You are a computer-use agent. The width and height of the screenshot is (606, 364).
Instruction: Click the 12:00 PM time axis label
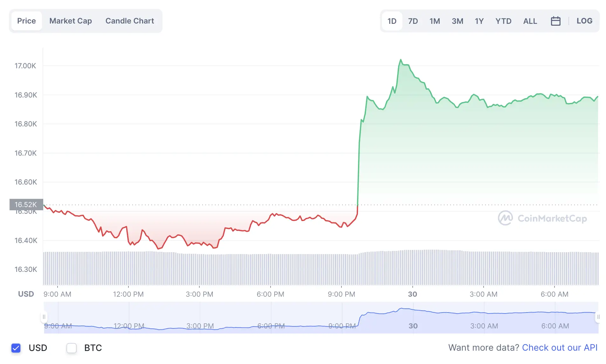point(128,294)
